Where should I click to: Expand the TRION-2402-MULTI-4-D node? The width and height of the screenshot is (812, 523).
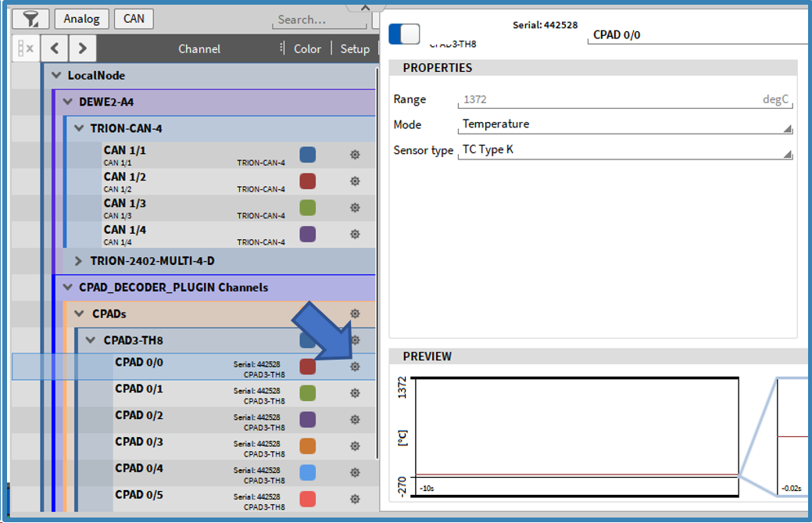click(78, 261)
